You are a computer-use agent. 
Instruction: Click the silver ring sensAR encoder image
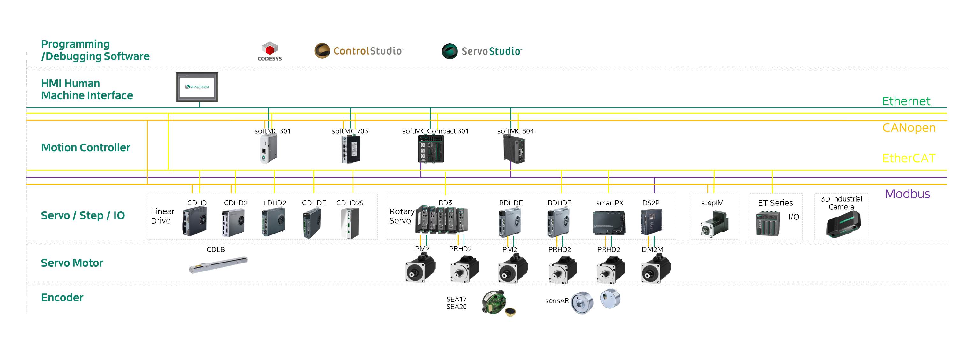click(583, 303)
